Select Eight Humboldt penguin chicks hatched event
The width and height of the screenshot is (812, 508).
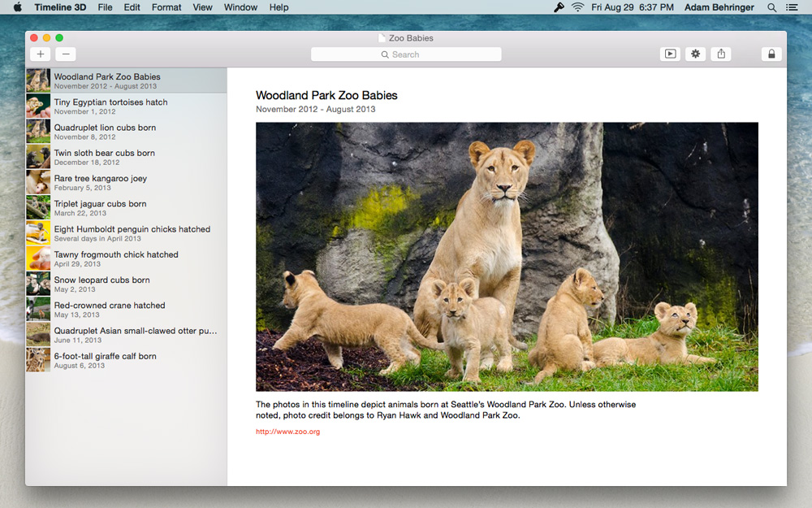tap(127, 233)
